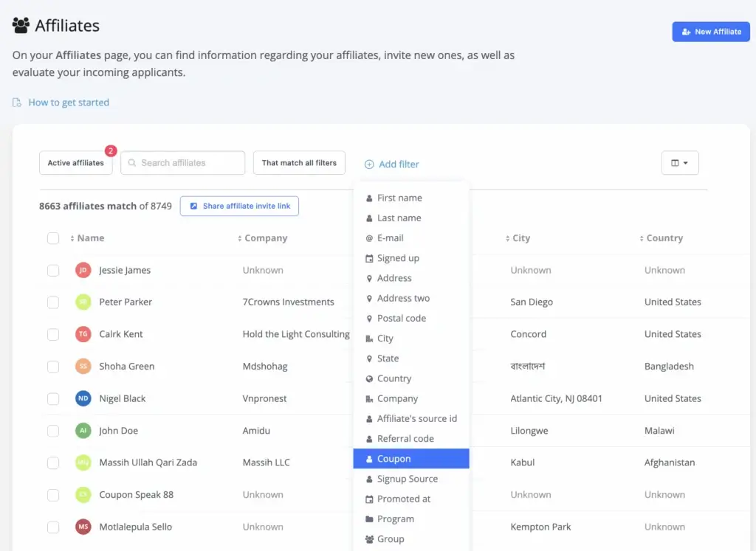Click the plus icon beside Add filter
The height and width of the screenshot is (551, 756).
click(x=369, y=164)
